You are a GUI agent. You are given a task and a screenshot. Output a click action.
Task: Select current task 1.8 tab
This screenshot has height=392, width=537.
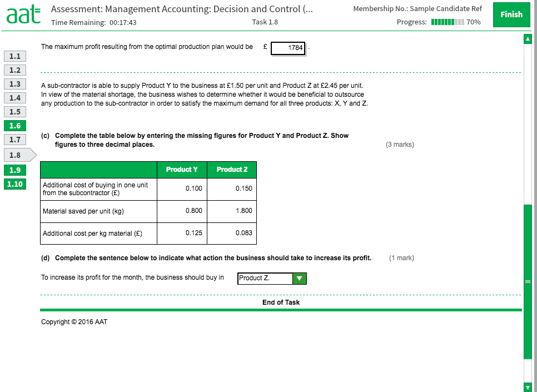coord(20,155)
